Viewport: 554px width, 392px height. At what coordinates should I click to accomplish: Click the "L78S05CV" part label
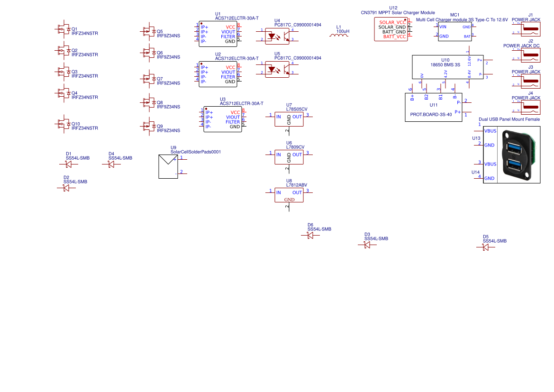pyautogui.click(x=297, y=109)
